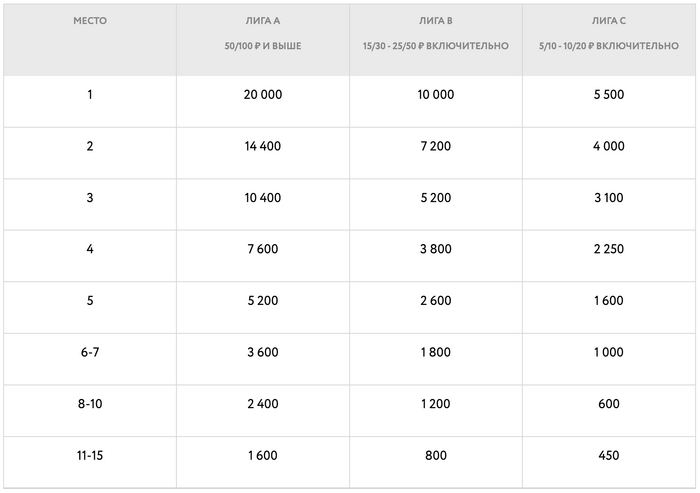Viewport: 700px width, 493px height.
Task: Click the 2 400 cell in Лига A
Action: click(x=262, y=404)
